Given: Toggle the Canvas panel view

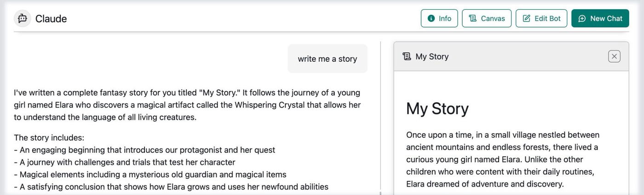Looking at the screenshot, I should click(x=487, y=18).
